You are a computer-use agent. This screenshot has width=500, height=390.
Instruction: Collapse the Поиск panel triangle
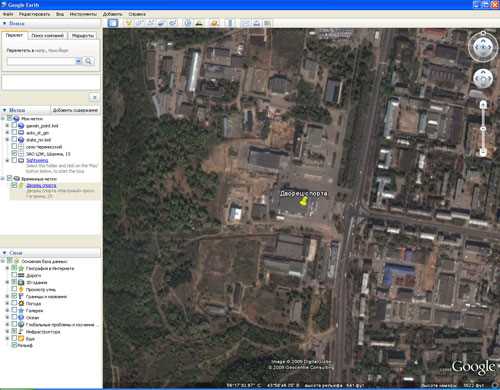point(5,23)
